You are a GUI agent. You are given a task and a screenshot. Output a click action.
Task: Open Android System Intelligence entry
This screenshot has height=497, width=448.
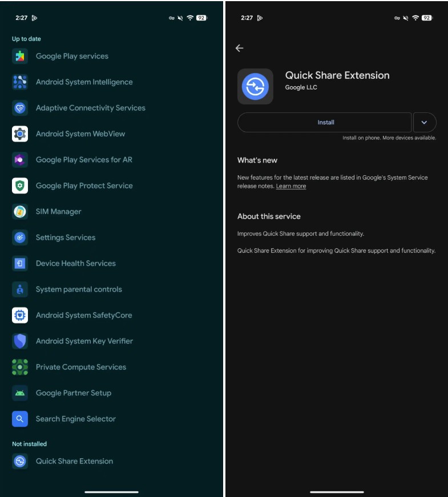coord(112,82)
